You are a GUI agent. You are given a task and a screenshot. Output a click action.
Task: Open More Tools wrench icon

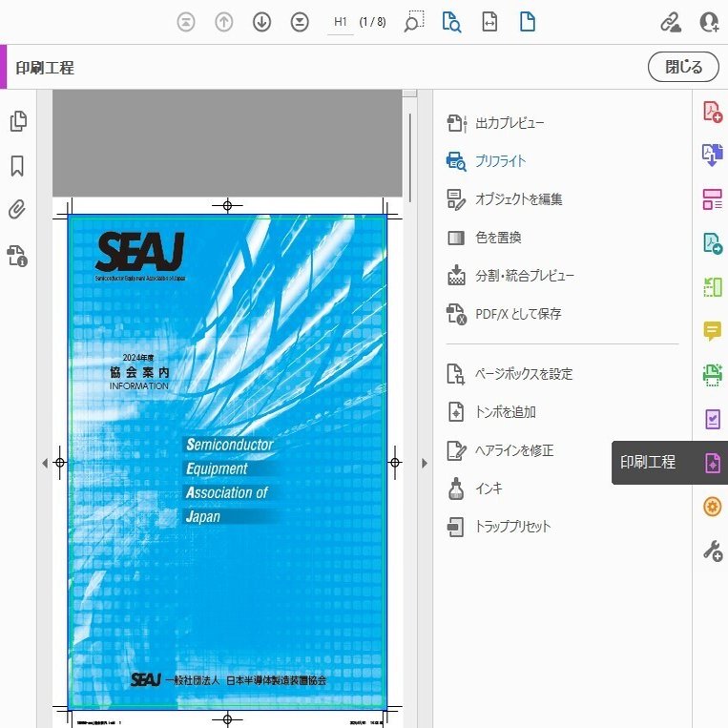(x=713, y=551)
